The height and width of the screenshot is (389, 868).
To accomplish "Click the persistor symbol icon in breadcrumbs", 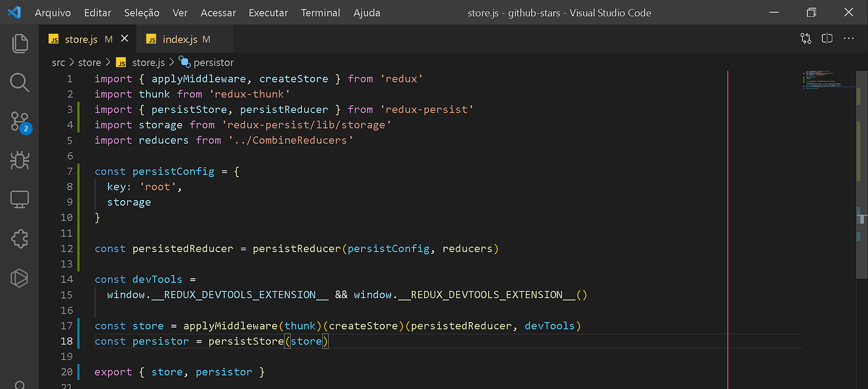I will pyautogui.click(x=184, y=61).
